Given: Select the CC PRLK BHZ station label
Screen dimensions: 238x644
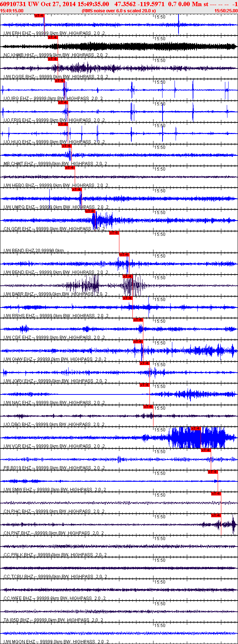Looking at the screenshot, I should [55, 555].
